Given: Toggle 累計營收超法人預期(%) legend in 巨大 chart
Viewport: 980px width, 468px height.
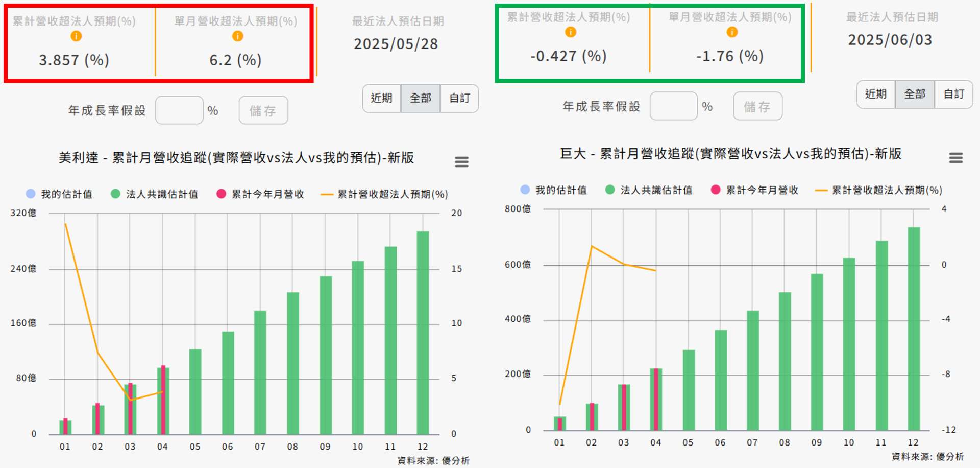Looking at the screenshot, I should click(x=878, y=190).
